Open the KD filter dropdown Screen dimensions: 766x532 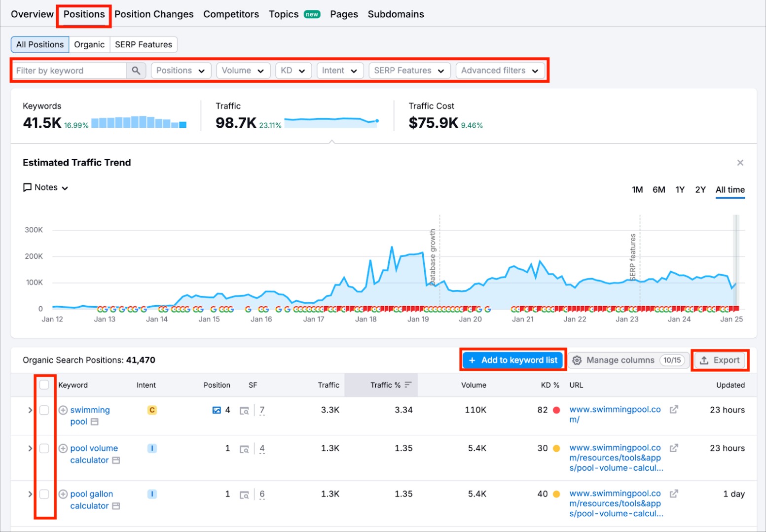[x=293, y=71]
